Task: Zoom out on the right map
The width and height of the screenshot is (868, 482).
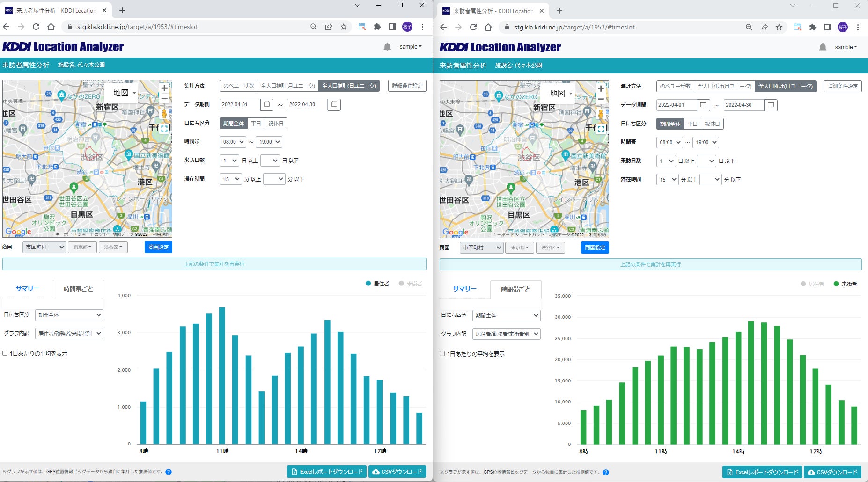Action: tap(601, 99)
